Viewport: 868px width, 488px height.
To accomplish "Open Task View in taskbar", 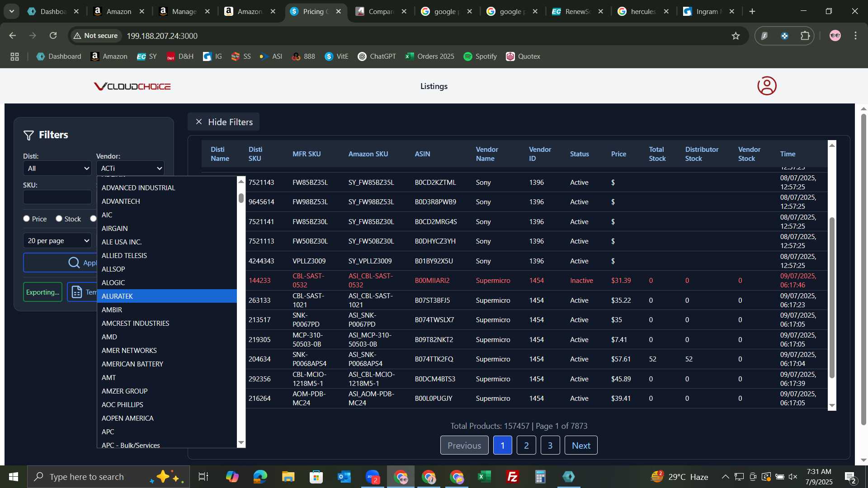I will tap(203, 477).
